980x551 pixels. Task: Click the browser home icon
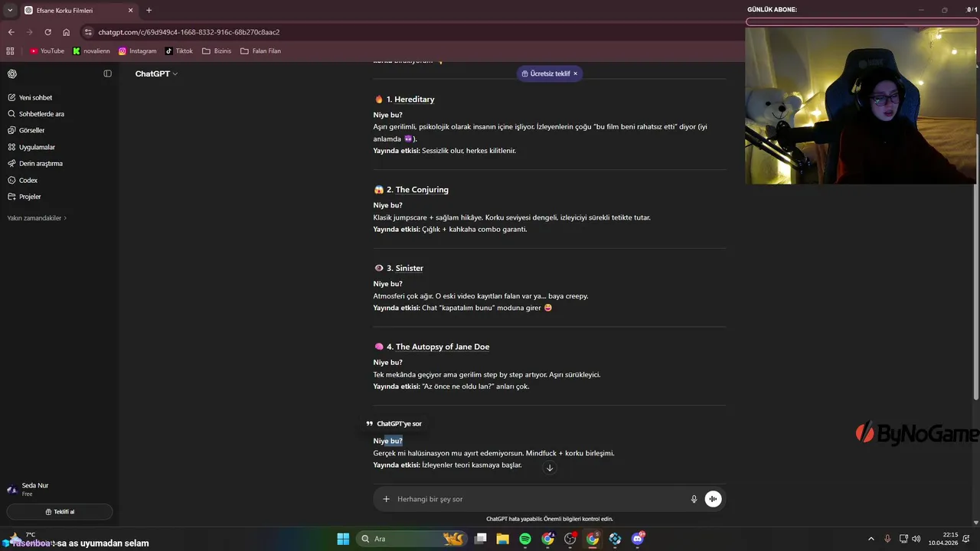(66, 32)
